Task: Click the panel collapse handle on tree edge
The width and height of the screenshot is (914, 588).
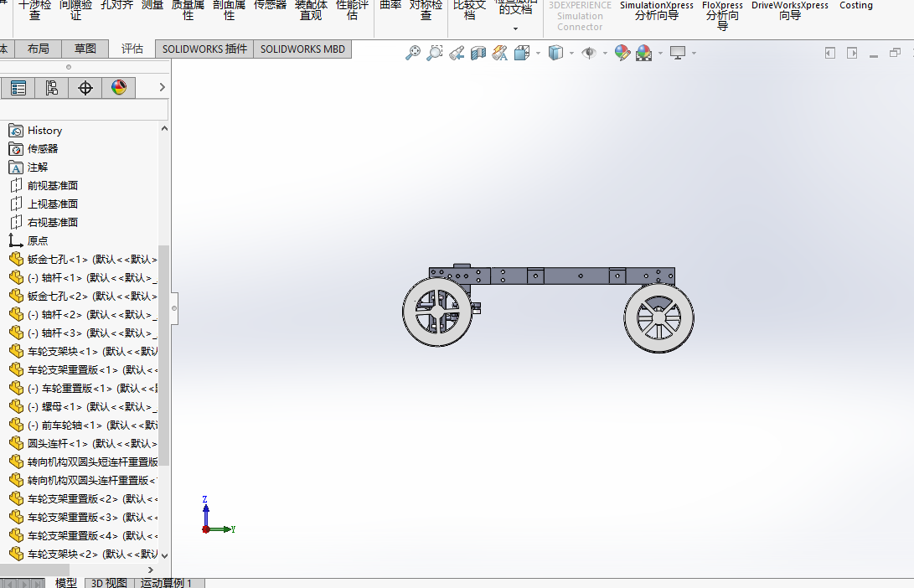Action: coord(173,308)
